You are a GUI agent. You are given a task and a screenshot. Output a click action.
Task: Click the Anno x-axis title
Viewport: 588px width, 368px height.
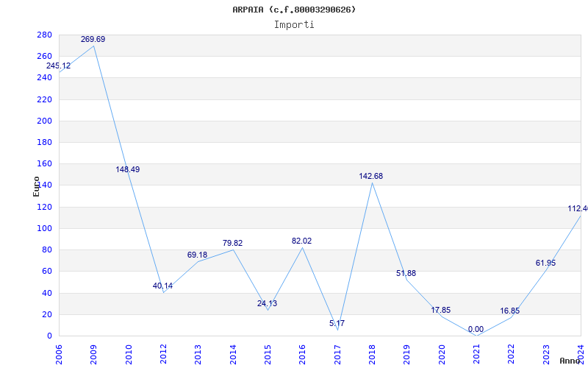click(570, 361)
